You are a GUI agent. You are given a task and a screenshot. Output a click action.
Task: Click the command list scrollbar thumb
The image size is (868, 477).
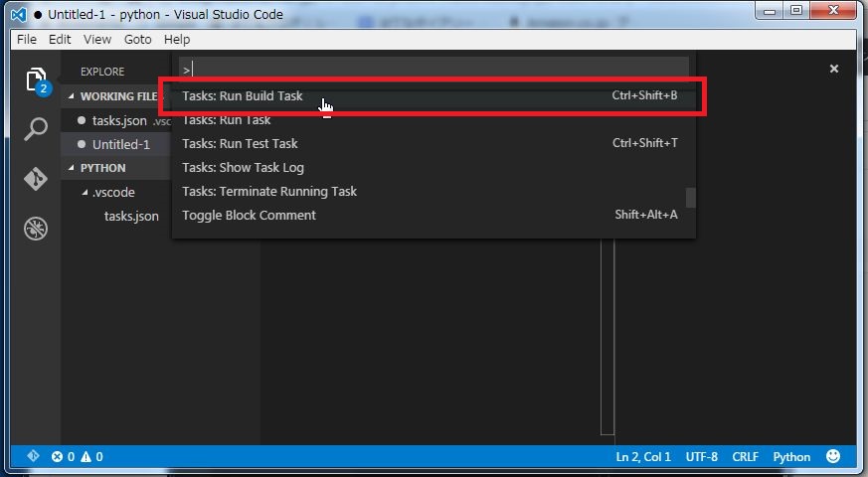click(x=690, y=198)
